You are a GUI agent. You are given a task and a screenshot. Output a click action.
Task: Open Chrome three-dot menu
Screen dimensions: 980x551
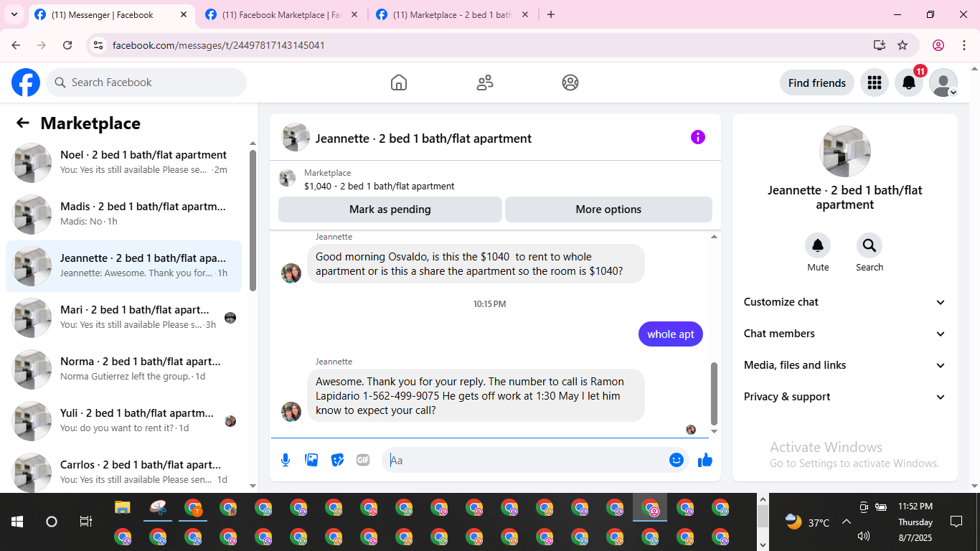click(963, 45)
